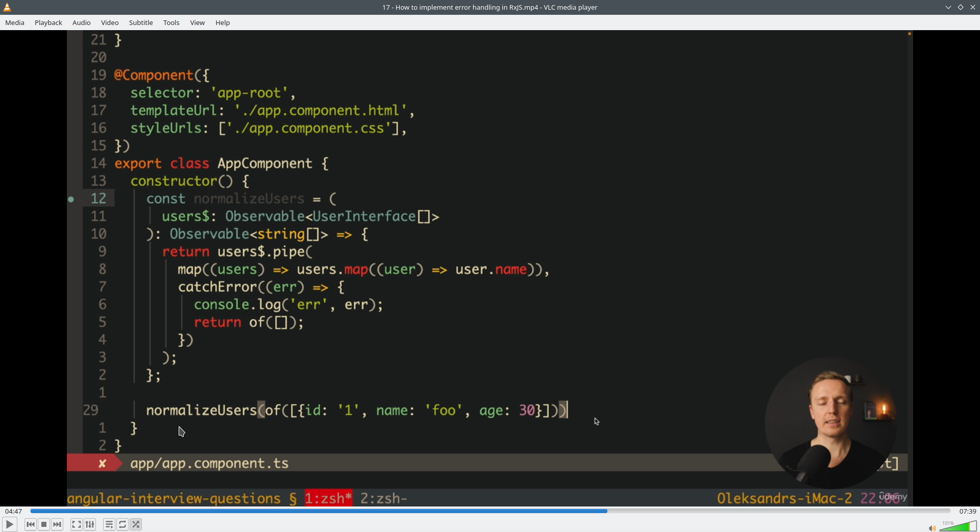The height and width of the screenshot is (532, 980).
Task: Toggle the random shuffle button
Action: [x=136, y=524]
